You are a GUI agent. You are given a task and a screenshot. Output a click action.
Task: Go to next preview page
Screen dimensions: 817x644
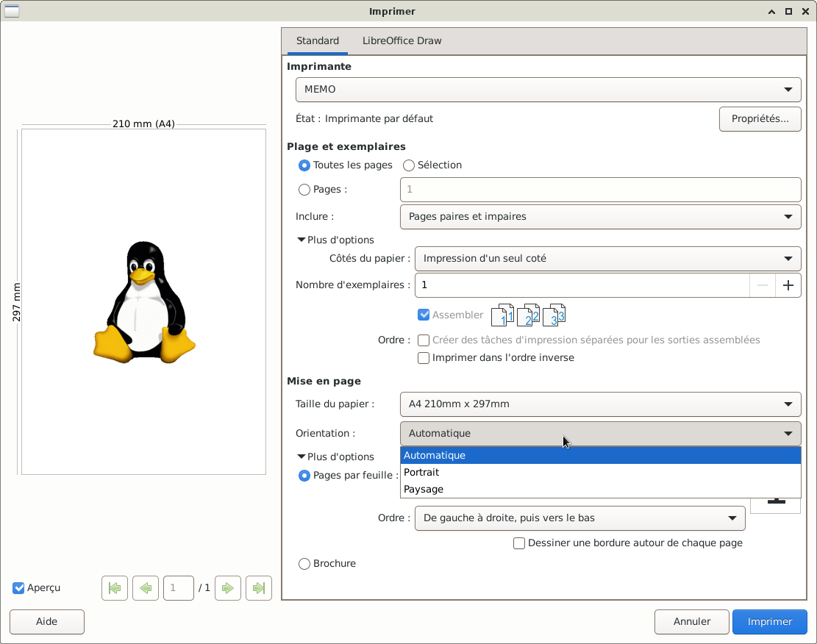(228, 588)
